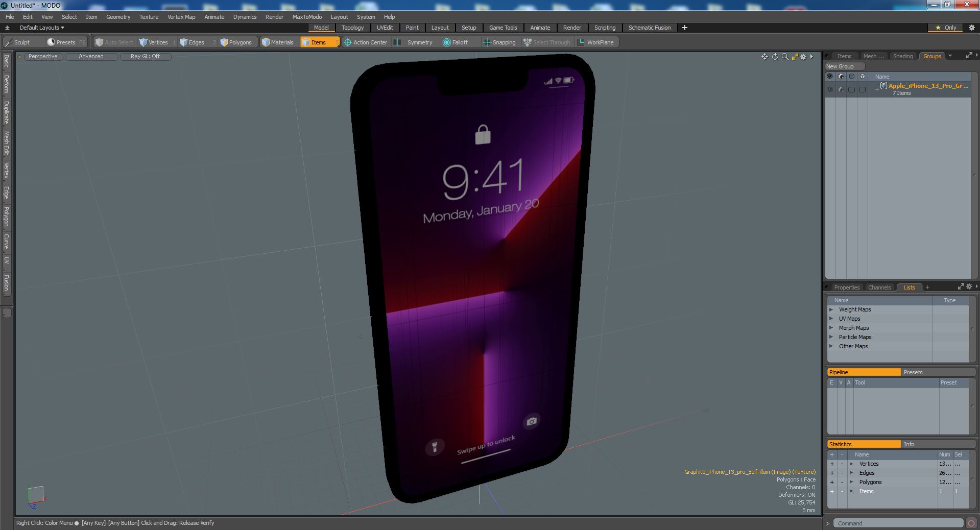This screenshot has height=530, width=980.
Task: Open the MaxToModo menu
Action: tap(307, 17)
